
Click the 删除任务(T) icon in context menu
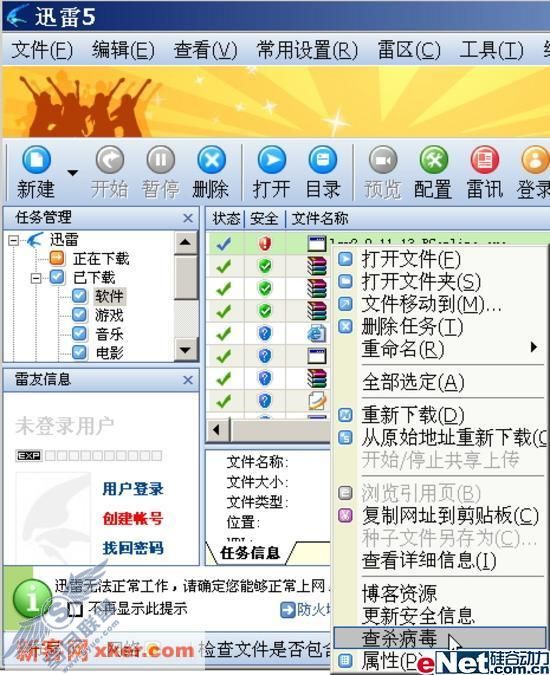point(345,326)
